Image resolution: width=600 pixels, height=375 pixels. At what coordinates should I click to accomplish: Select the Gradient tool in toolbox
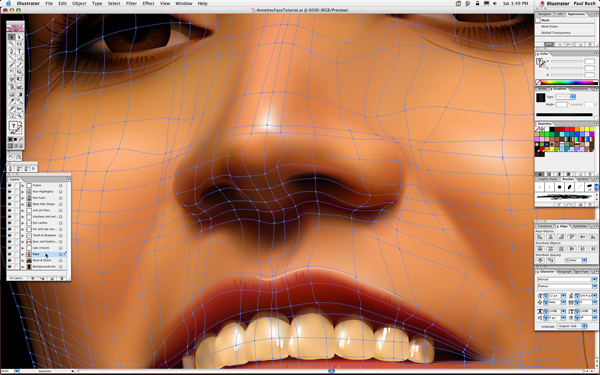click(20, 94)
